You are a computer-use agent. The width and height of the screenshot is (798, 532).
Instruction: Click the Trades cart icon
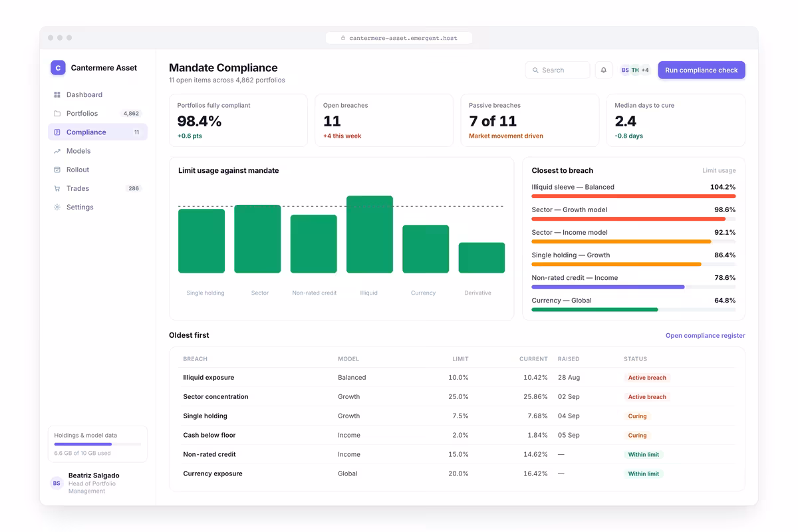point(57,188)
